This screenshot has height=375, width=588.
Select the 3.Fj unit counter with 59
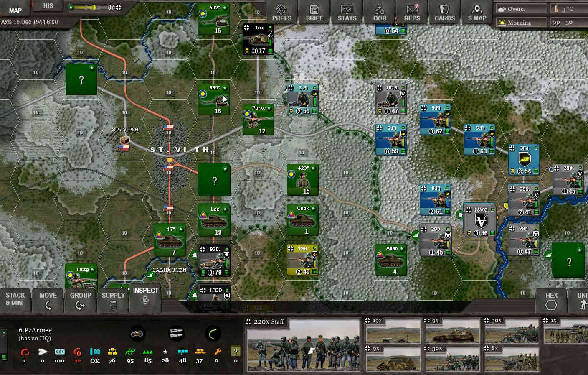point(302,99)
